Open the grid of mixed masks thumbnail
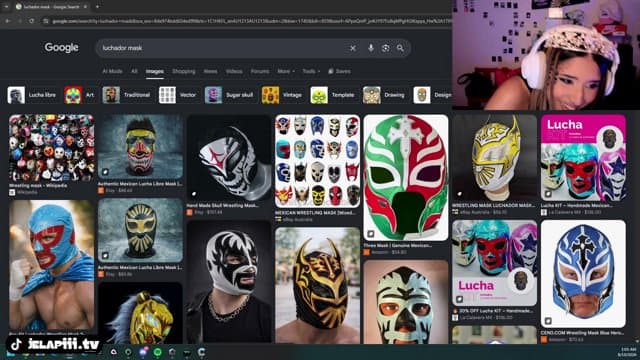 point(318,161)
